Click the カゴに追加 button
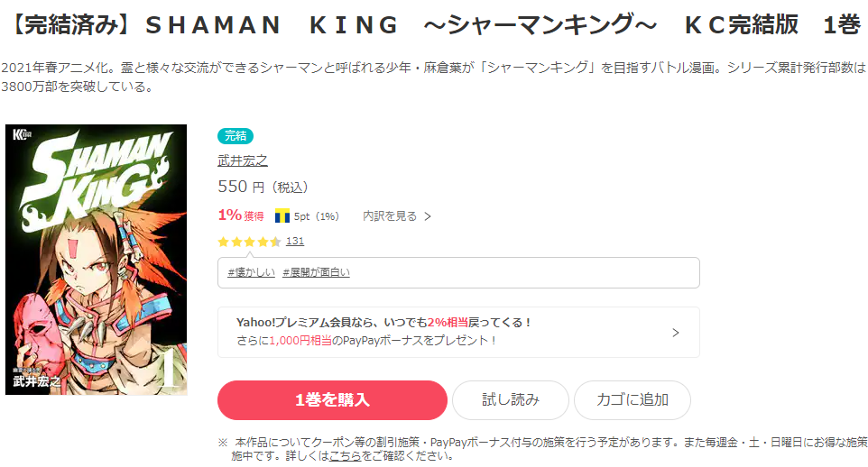 click(x=632, y=400)
